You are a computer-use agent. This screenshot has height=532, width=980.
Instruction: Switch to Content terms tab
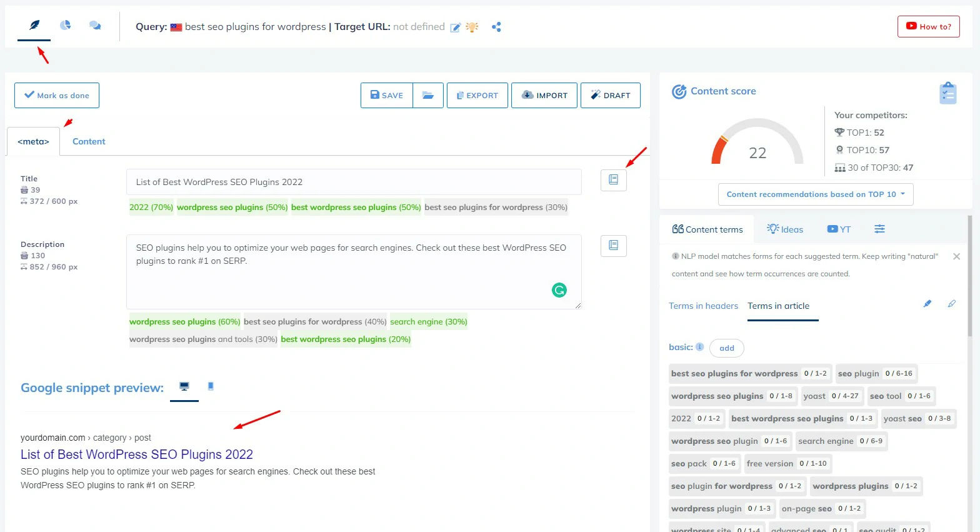pos(707,229)
